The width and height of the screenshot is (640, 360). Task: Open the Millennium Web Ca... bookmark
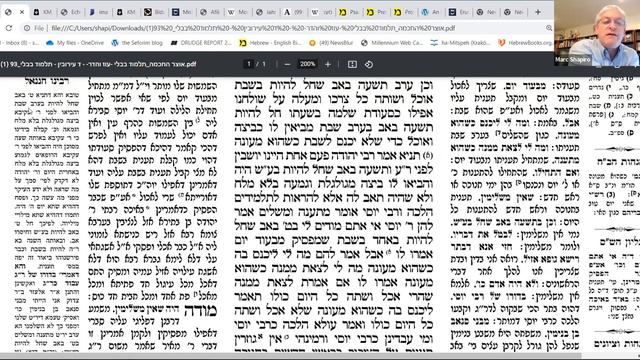392,42
